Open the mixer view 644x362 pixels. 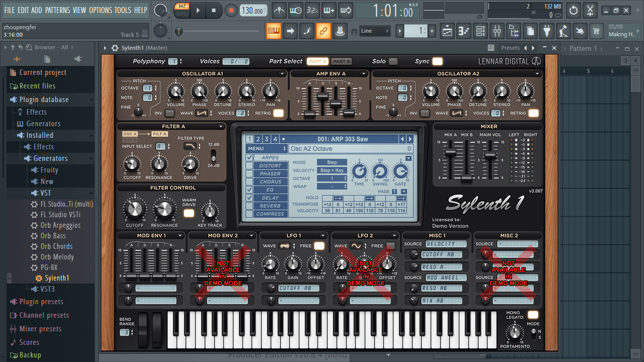[x=497, y=31]
